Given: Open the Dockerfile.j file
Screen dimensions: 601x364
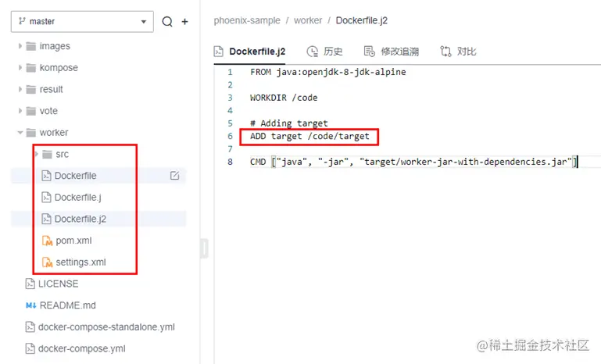Looking at the screenshot, I should click(x=78, y=198).
